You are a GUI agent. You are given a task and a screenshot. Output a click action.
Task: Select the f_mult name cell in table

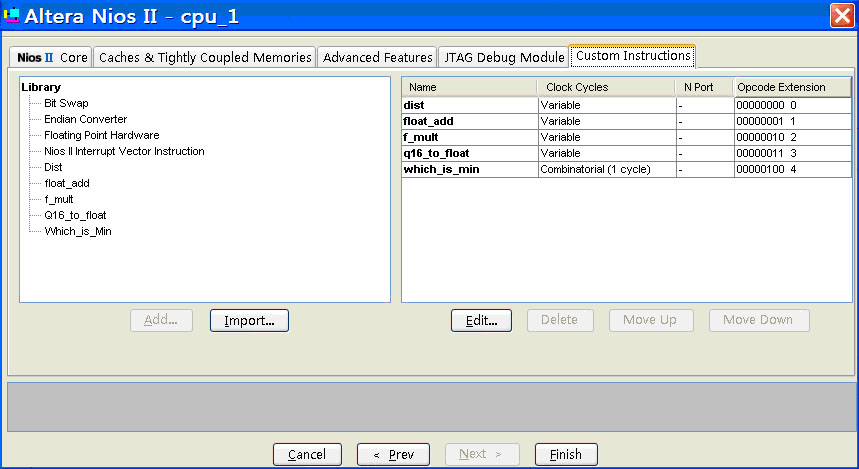470,137
